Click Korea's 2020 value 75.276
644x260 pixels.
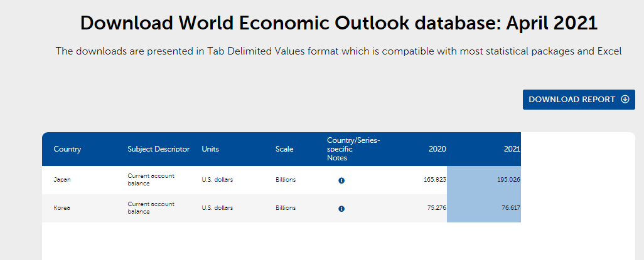(436, 208)
